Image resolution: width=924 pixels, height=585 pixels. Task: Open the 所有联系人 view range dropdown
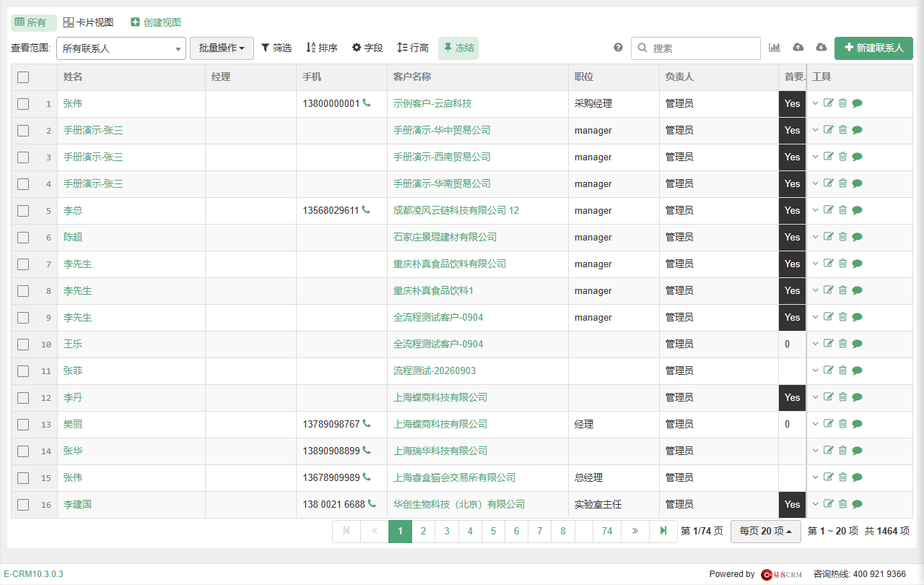121,48
